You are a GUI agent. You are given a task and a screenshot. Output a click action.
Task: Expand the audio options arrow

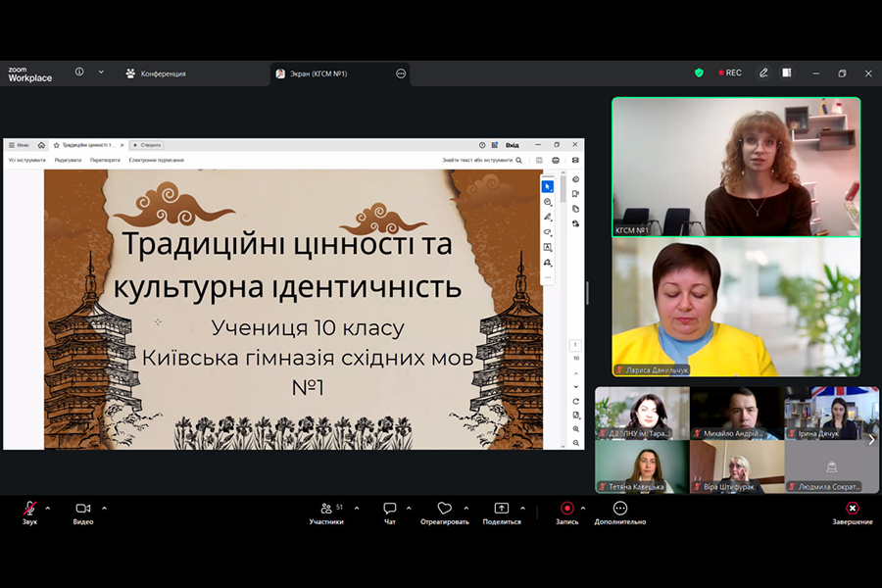pyautogui.click(x=48, y=508)
